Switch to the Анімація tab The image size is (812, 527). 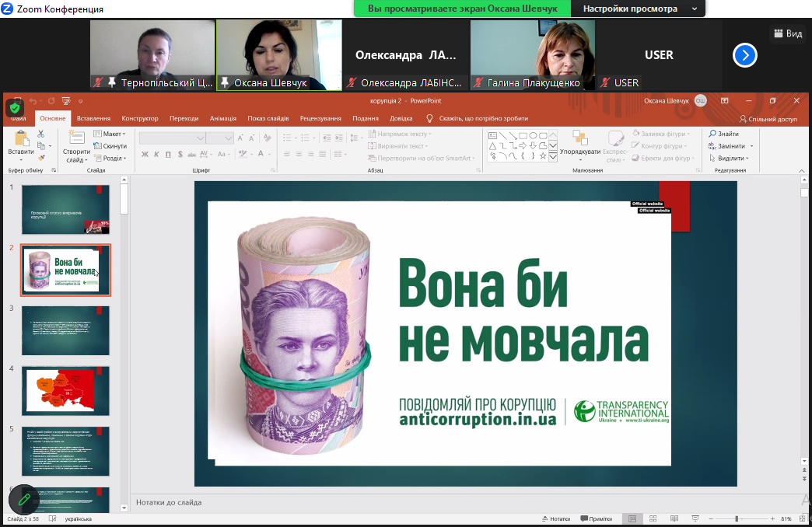[223, 119]
